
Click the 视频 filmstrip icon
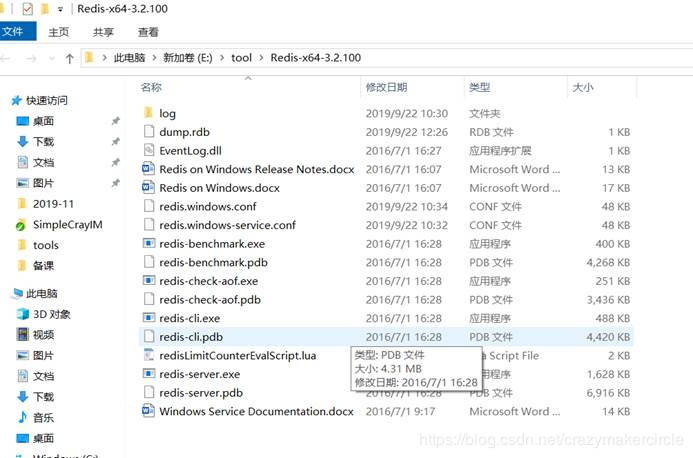click(x=22, y=335)
